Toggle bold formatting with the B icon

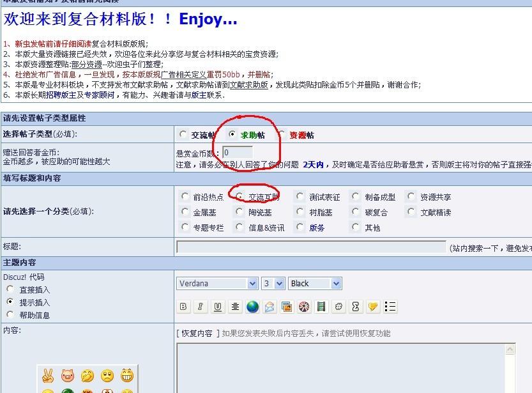(x=183, y=307)
